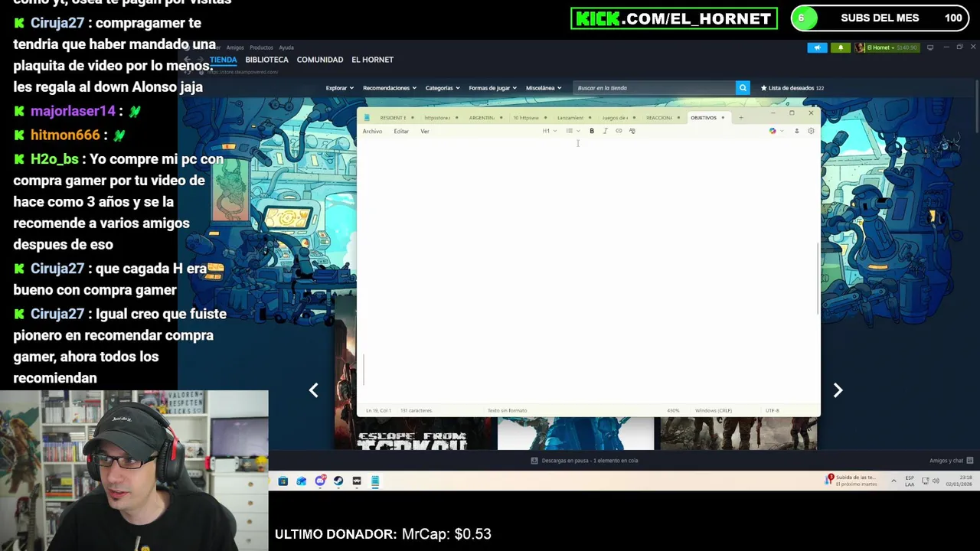
Task: Click the account icon in Notepad
Action: click(796, 131)
